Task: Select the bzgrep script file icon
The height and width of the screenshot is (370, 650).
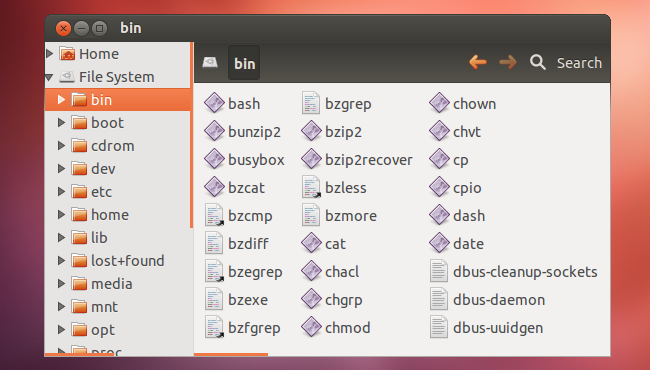Action: [x=311, y=103]
